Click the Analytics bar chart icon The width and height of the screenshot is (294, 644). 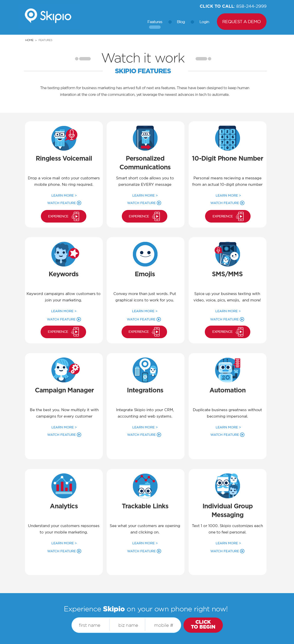tap(64, 486)
